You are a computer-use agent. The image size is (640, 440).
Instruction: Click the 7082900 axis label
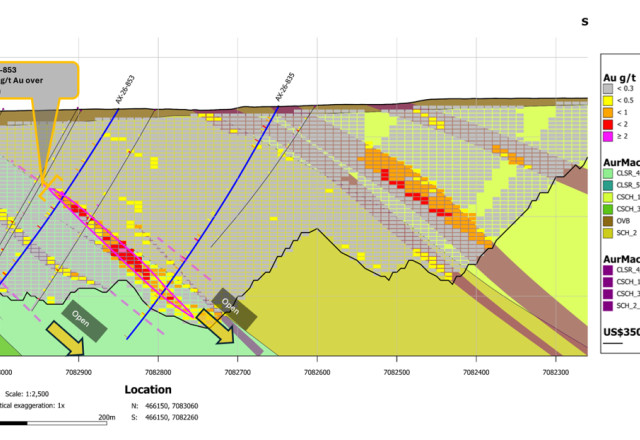pos(78,372)
